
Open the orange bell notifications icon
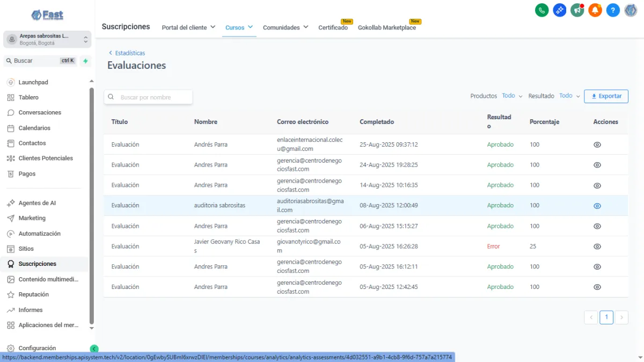[595, 10]
